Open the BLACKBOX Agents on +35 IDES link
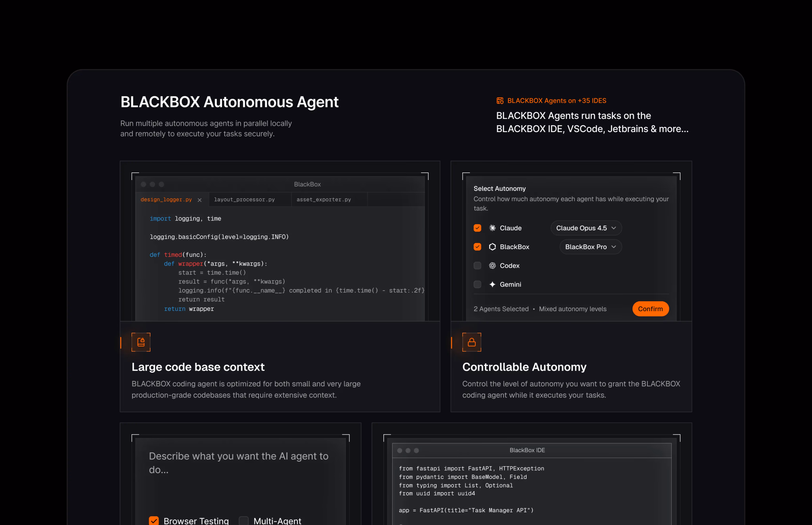 (x=557, y=101)
